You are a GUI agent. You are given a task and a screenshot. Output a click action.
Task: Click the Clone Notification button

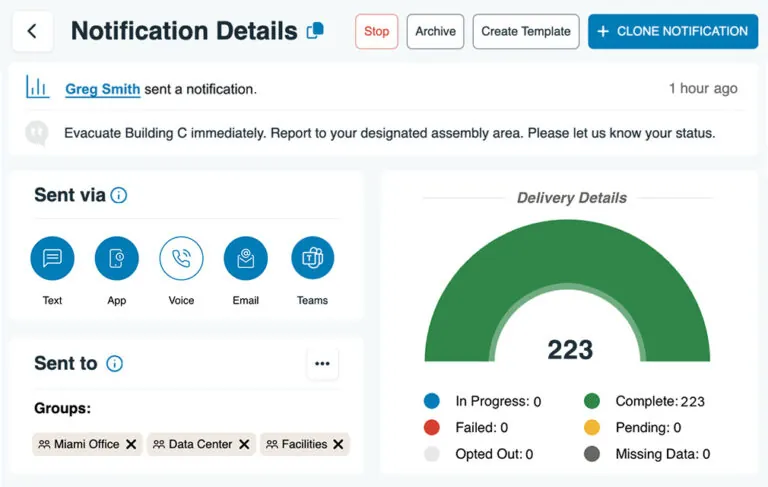click(672, 31)
